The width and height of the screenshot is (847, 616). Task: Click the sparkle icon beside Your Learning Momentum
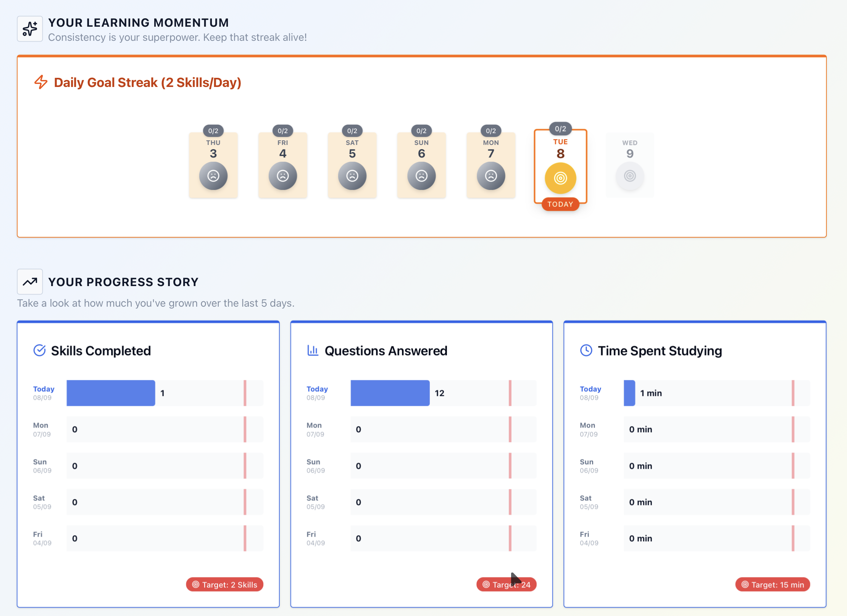tap(30, 29)
